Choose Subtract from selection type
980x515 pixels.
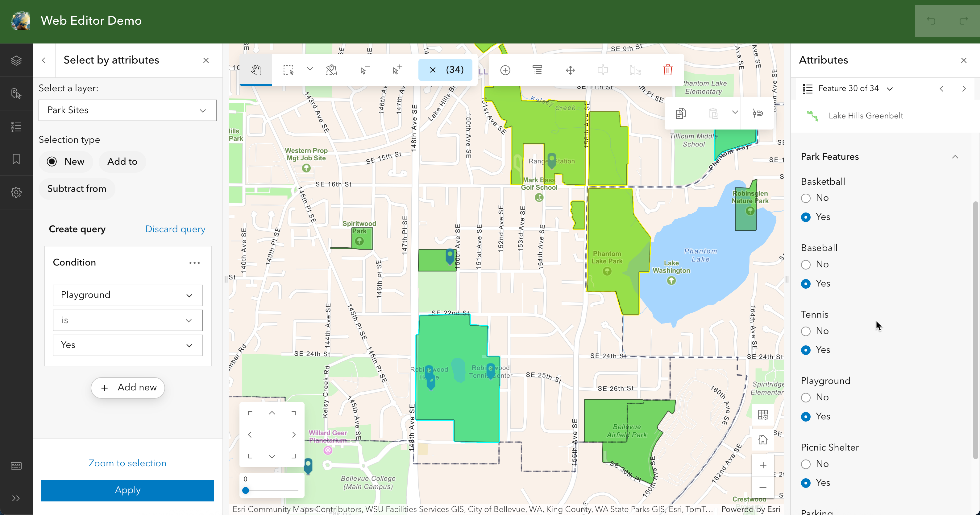coord(77,189)
